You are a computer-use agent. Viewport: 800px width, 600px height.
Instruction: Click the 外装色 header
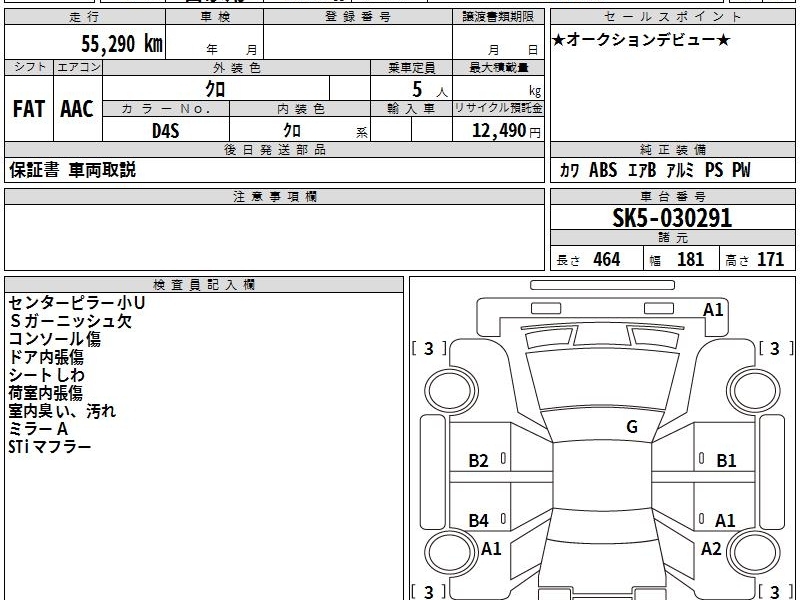(236, 68)
